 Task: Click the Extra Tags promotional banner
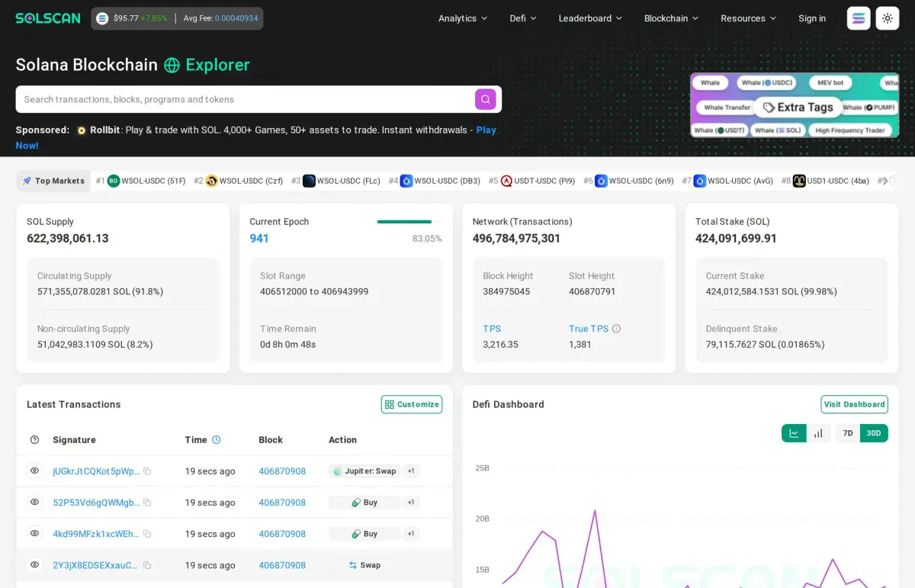point(795,105)
